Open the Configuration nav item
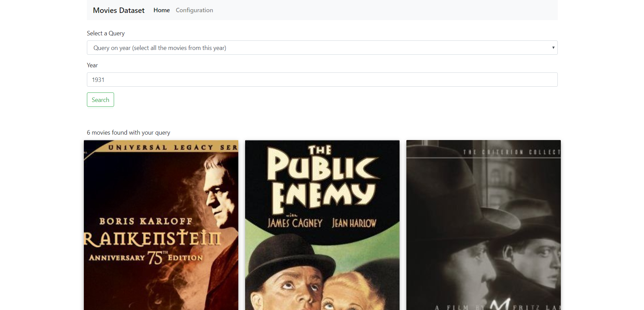 195,10
